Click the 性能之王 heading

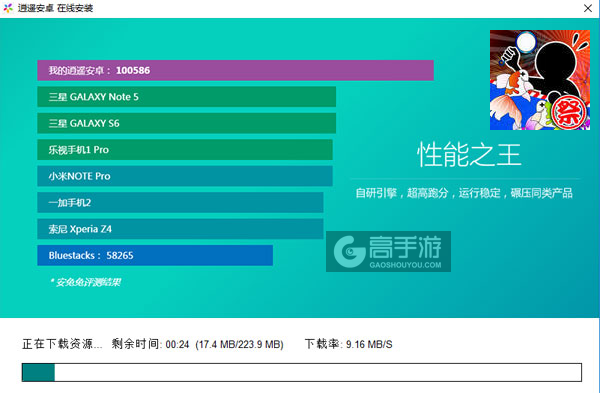(469, 155)
